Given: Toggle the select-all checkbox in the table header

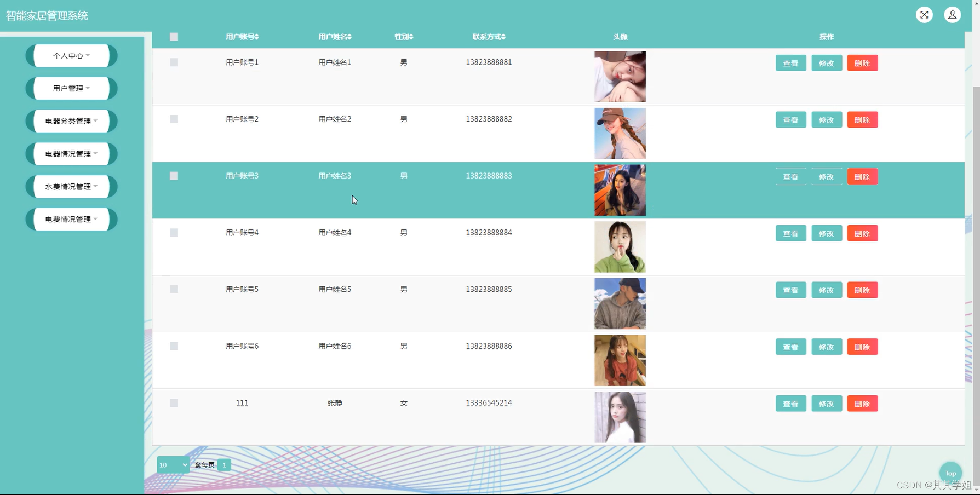Looking at the screenshot, I should (174, 37).
